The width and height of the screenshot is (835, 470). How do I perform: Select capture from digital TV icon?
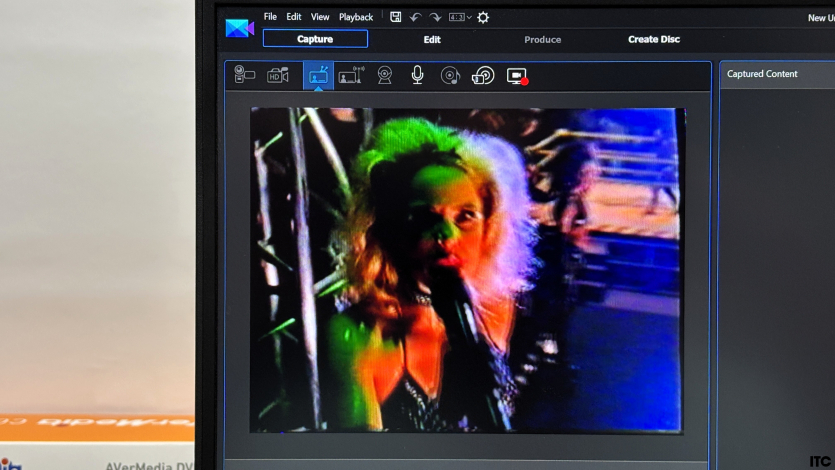pos(351,75)
